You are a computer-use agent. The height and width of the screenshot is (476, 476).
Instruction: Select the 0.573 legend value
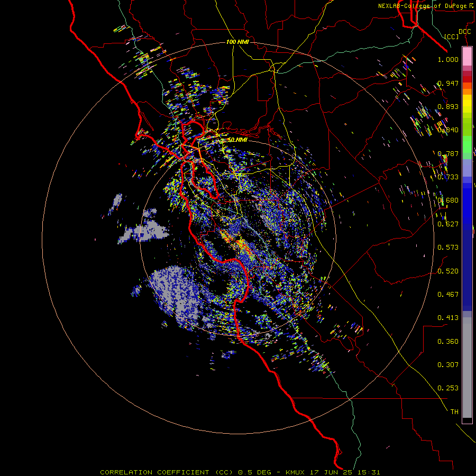click(x=448, y=248)
